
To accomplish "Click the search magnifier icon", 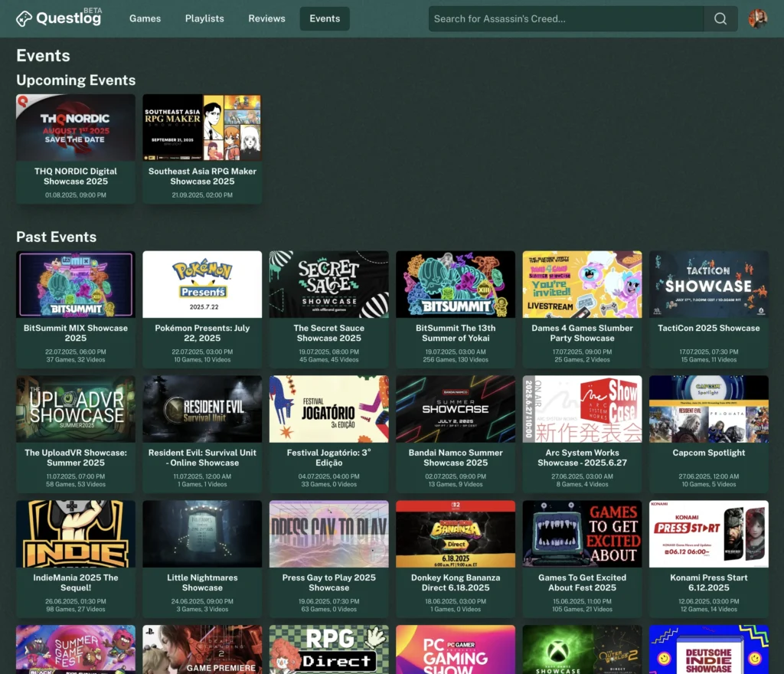I will [720, 19].
